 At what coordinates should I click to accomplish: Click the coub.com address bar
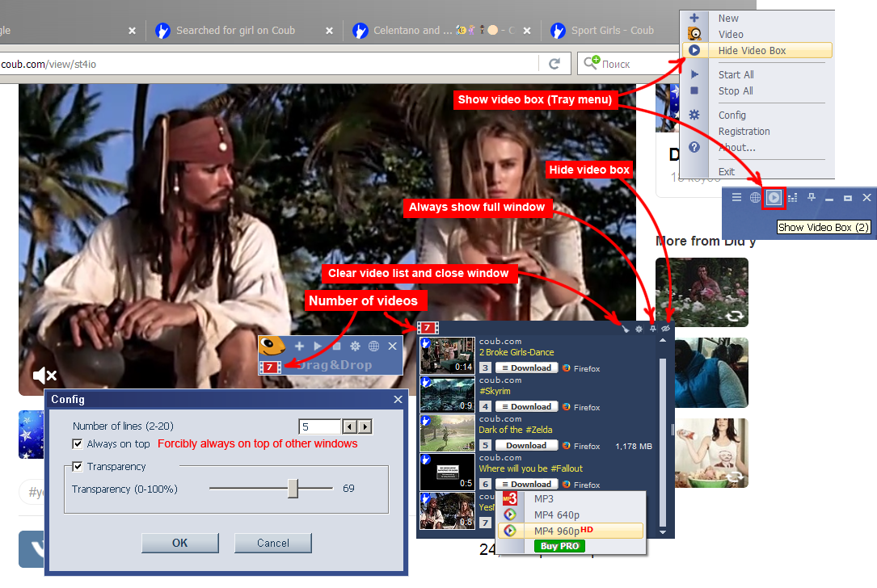point(268,64)
